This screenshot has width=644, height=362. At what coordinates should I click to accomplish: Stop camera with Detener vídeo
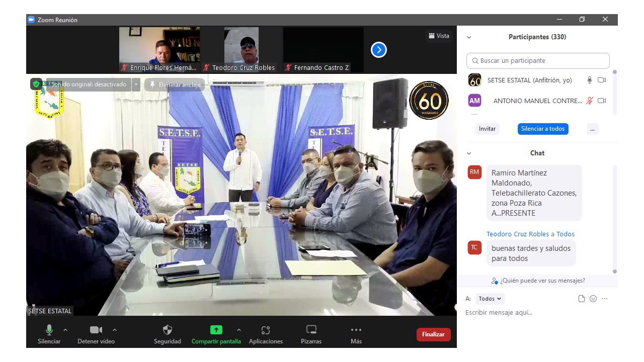(96, 334)
